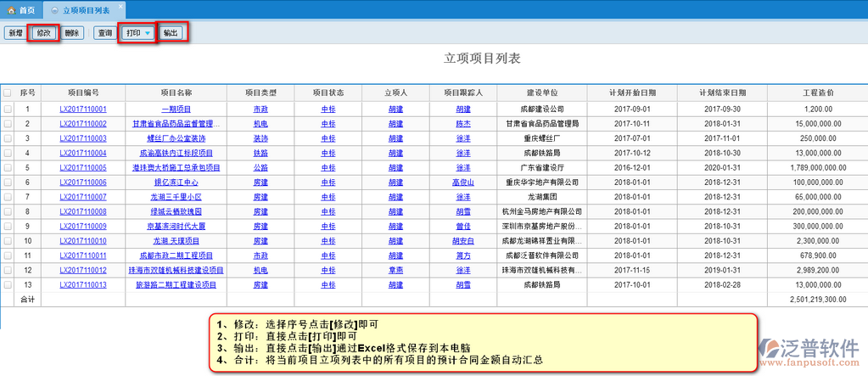Expand the 打印 dropdown arrow

[x=148, y=33]
